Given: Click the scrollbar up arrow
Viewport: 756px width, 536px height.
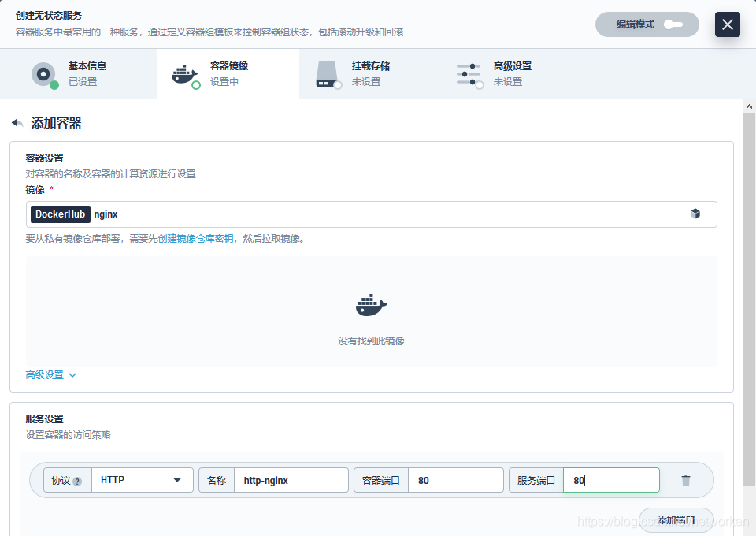Looking at the screenshot, I should [749, 106].
